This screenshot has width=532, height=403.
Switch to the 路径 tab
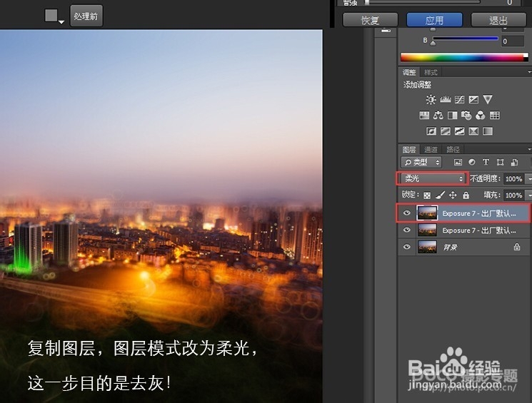coord(453,150)
